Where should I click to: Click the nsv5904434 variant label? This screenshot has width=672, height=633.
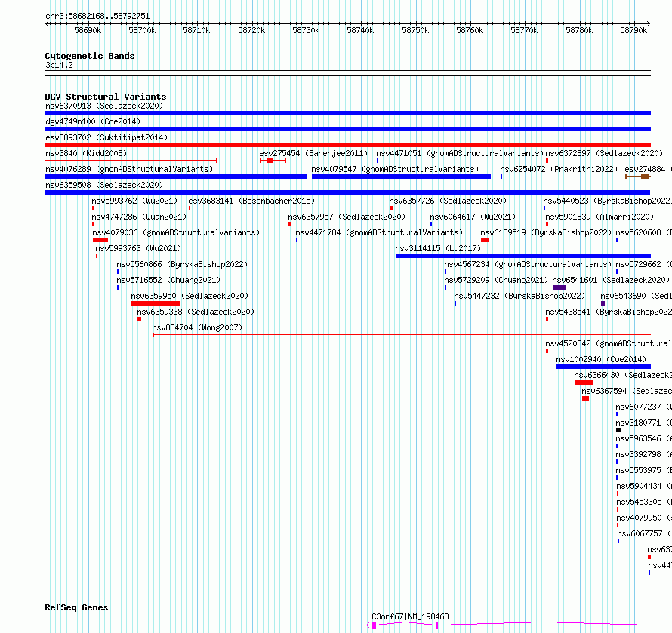point(644,486)
